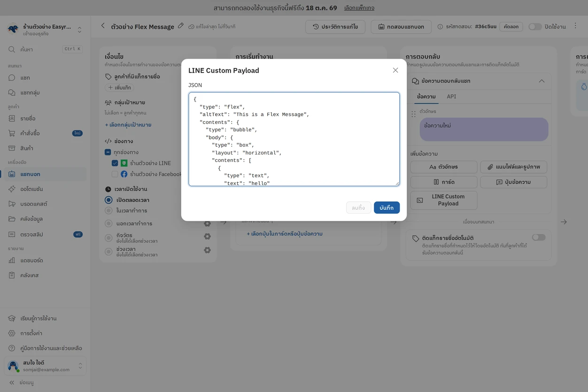Viewport: 588px width, 392px height.
Task: Toggle the ทุกช่องทาง checkbox
Action: pos(108,152)
